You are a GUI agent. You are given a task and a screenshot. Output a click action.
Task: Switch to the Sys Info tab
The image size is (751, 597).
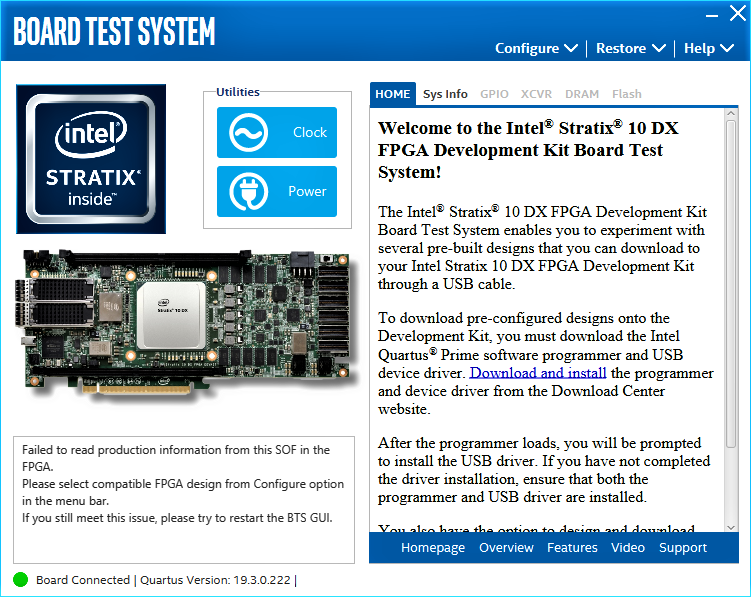[x=445, y=94]
